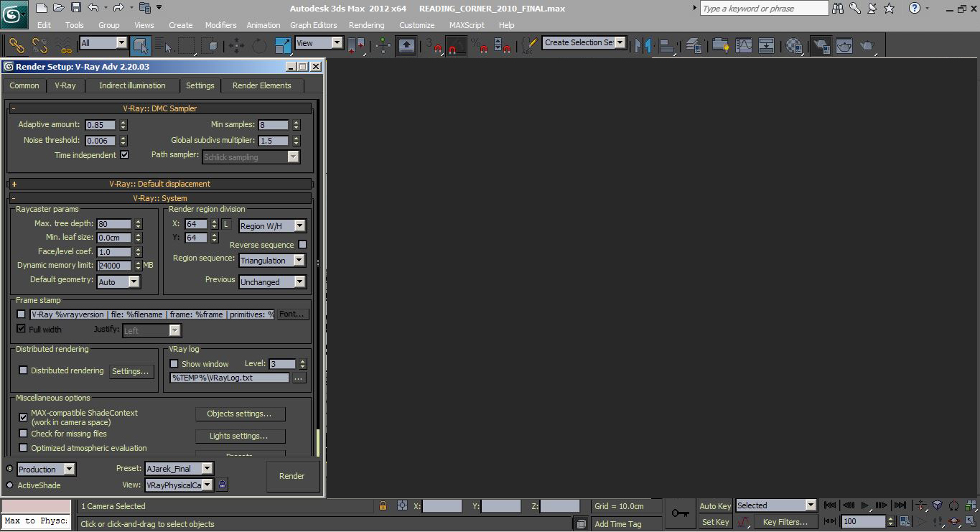Open the Previous Unchanged dropdown
Screen dimensions: 980x532
272,282
